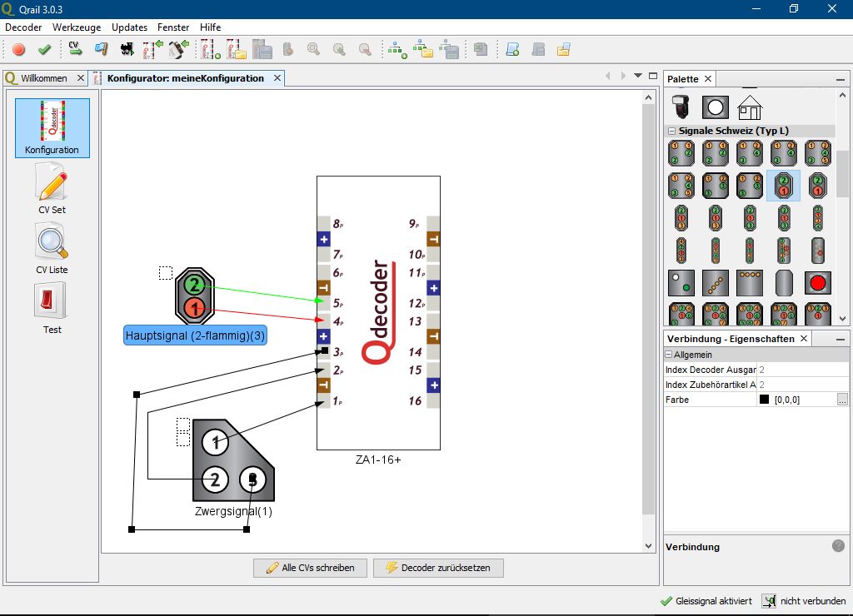This screenshot has height=616, width=853.
Task: Click the blue flag toolbar icon
Action: pyautogui.click(x=101, y=49)
